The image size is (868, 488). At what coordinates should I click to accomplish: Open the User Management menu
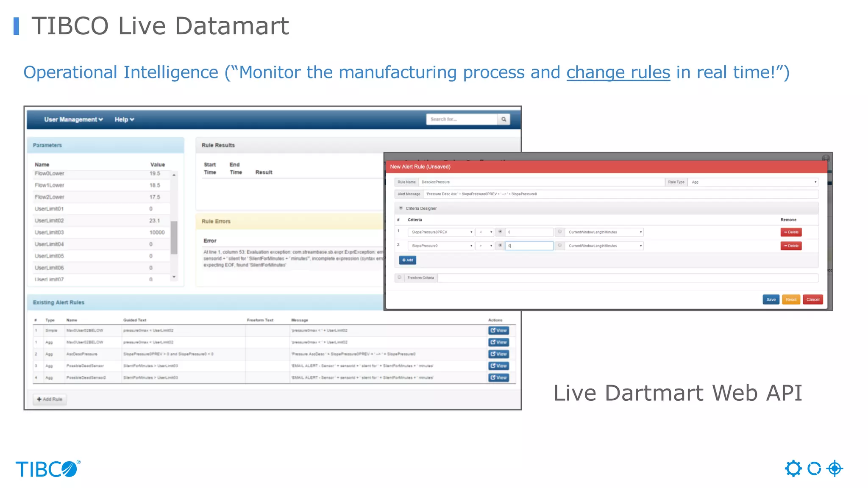pyautogui.click(x=73, y=119)
